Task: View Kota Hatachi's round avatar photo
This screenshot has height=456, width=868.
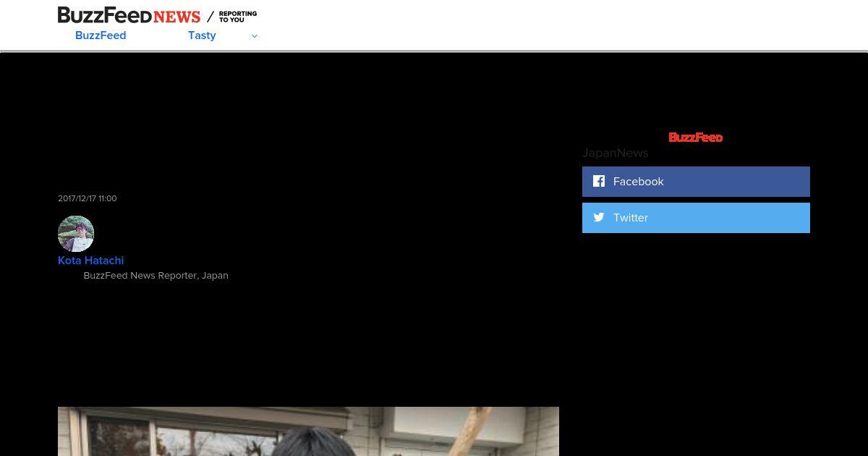Action: coord(76,234)
